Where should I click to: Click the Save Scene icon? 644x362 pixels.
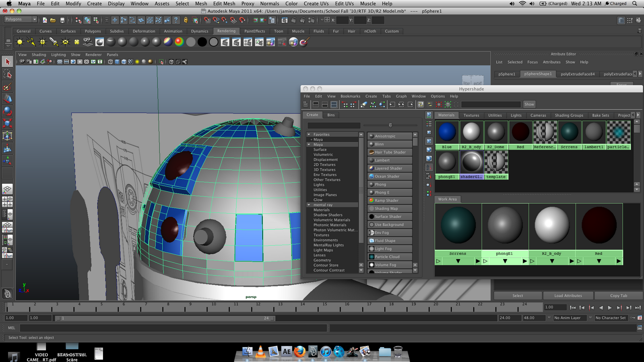click(62, 20)
